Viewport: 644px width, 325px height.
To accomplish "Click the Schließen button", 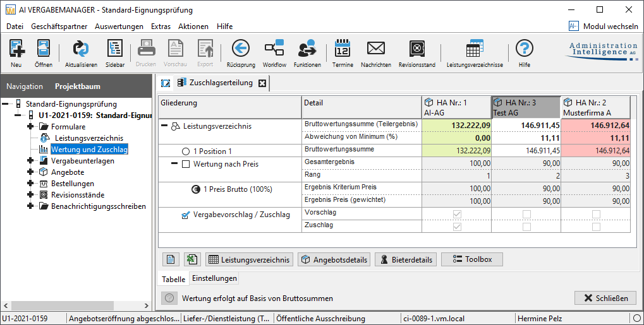I will (x=605, y=298).
